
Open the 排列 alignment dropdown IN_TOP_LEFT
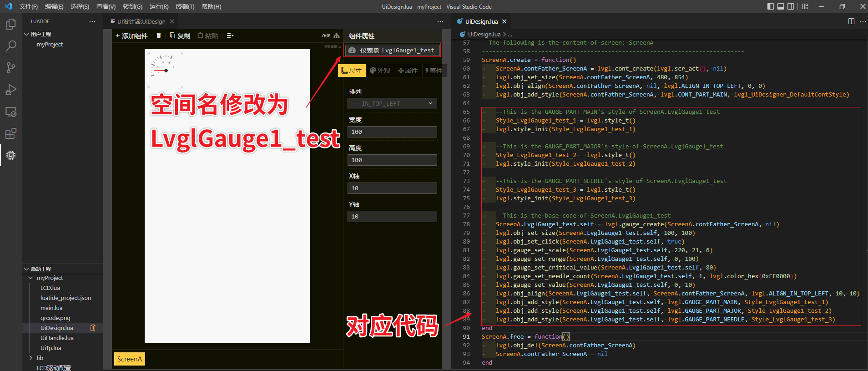[392, 104]
